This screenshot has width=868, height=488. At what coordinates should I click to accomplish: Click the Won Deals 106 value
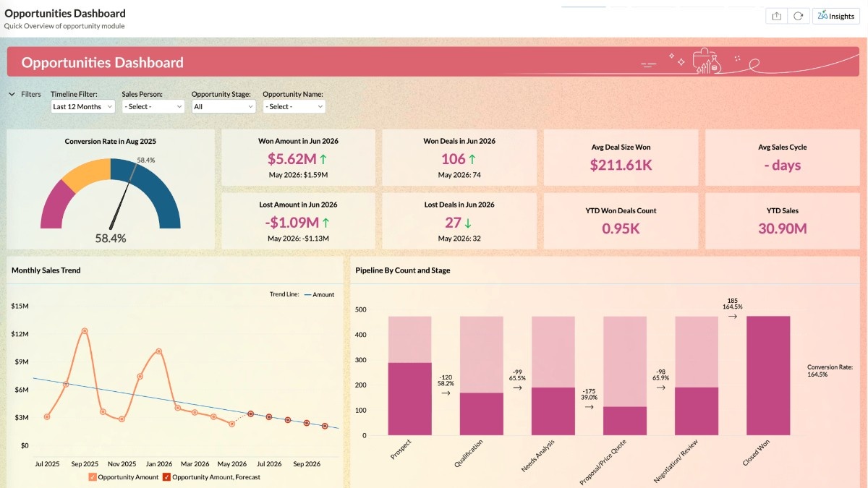pos(453,159)
